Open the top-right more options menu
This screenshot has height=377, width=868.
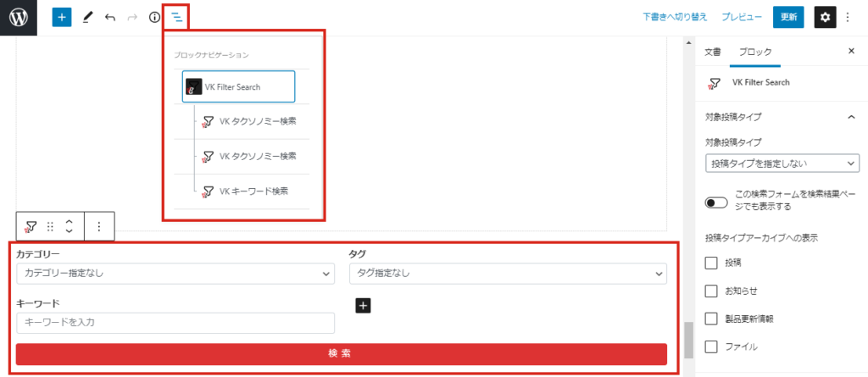coord(848,17)
